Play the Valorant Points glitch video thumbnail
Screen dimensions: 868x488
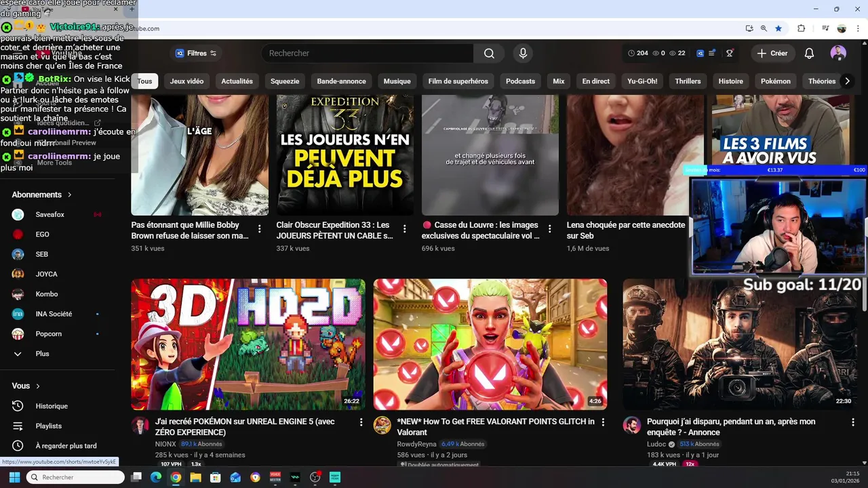coord(490,344)
